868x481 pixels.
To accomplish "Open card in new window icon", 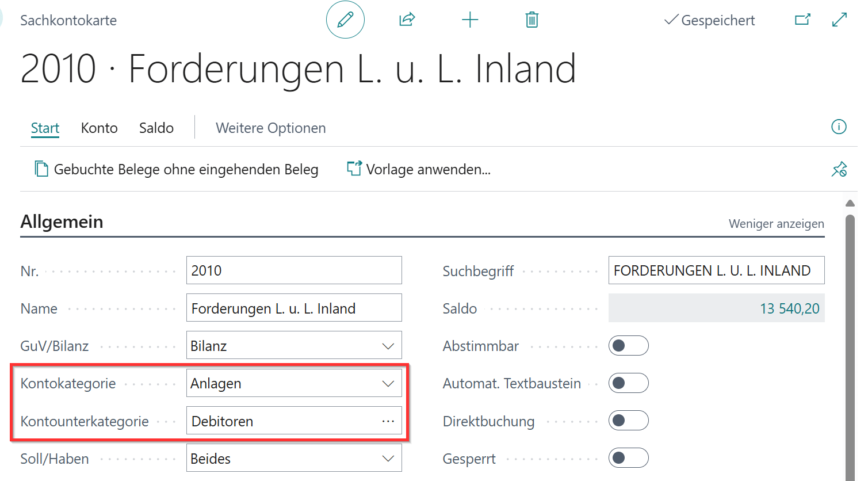I will pos(802,20).
